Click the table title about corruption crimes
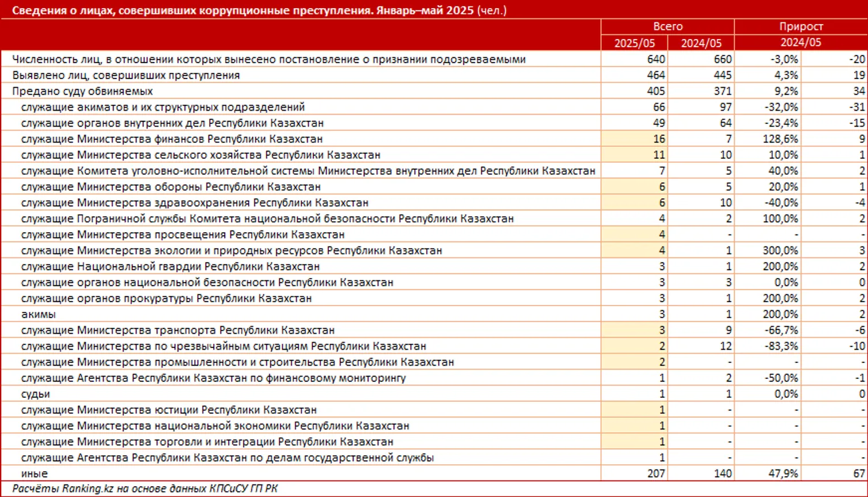 [x=259, y=10]
